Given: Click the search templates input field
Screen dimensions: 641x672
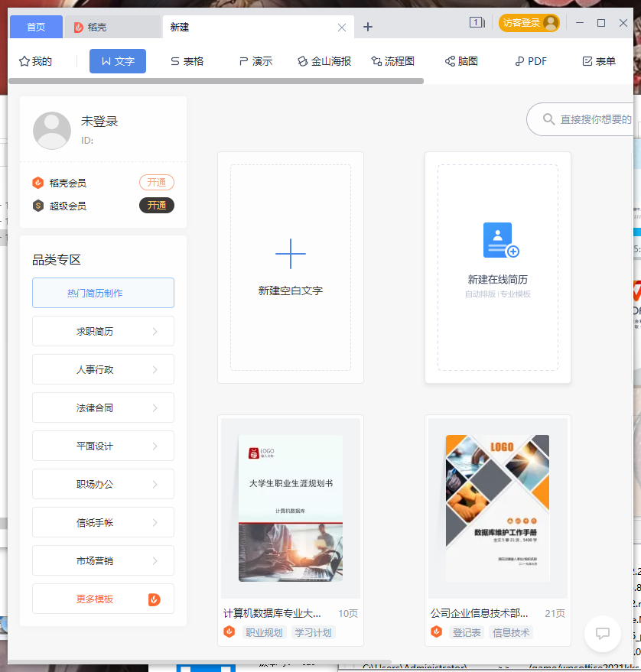Looking at the screenshot, I should click(595, 119).
